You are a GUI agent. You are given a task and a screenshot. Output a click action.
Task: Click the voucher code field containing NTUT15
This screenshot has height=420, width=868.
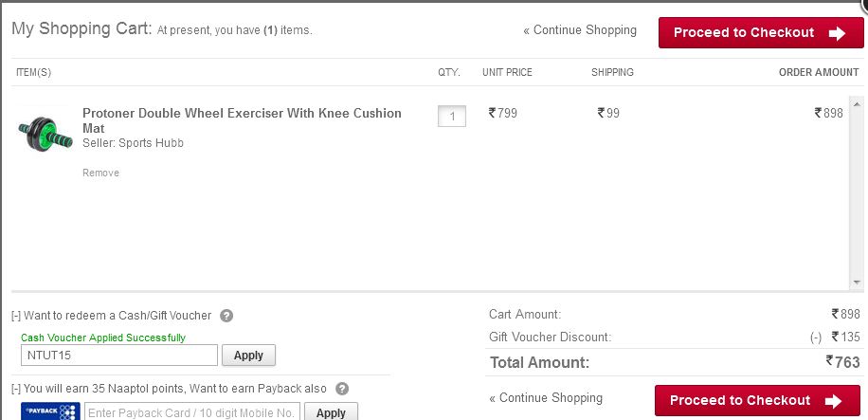(118, 356)
